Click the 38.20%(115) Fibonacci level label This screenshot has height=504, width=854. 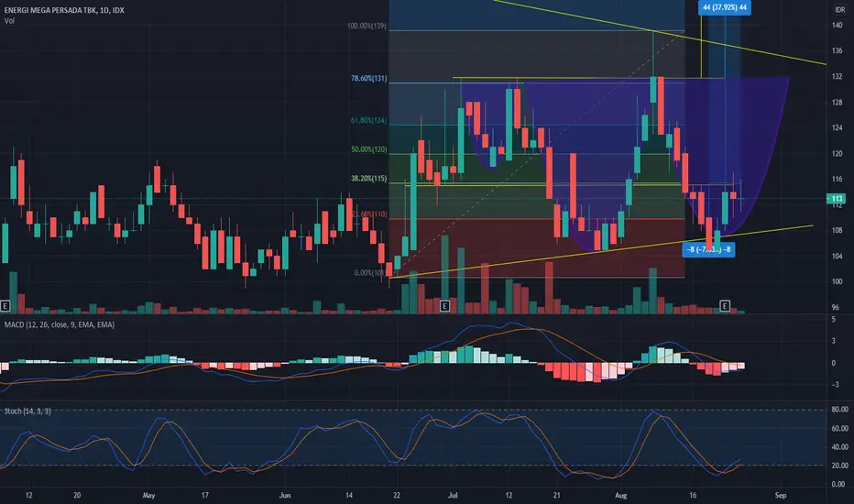pos(368,179)
